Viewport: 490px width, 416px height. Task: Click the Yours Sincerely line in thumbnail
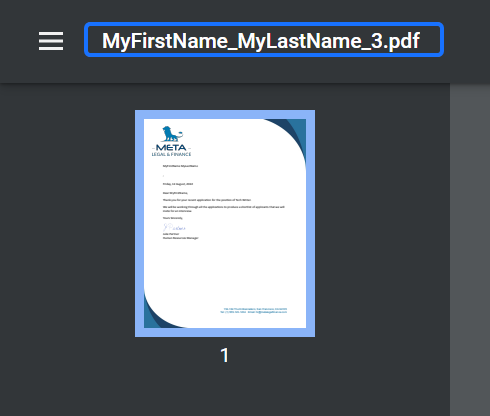(173, 218)
